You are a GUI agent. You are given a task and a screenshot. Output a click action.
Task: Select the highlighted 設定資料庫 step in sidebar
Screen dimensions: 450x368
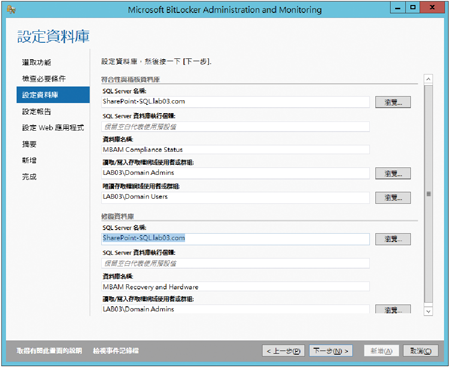coord(53,95)
